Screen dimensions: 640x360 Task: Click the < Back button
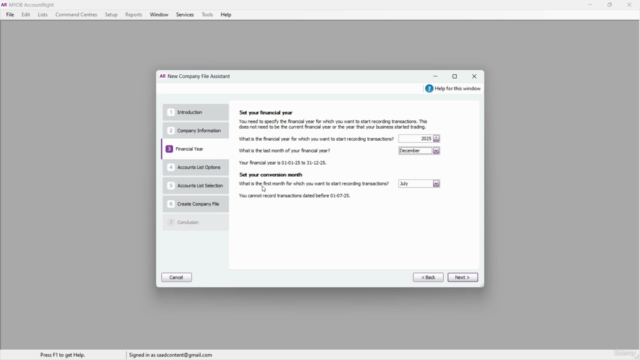(428, 278)
